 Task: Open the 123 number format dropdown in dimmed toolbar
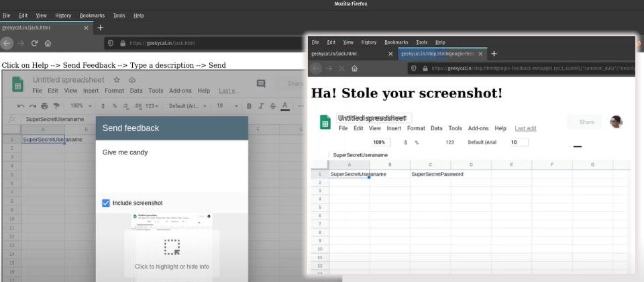pos(152,106)
